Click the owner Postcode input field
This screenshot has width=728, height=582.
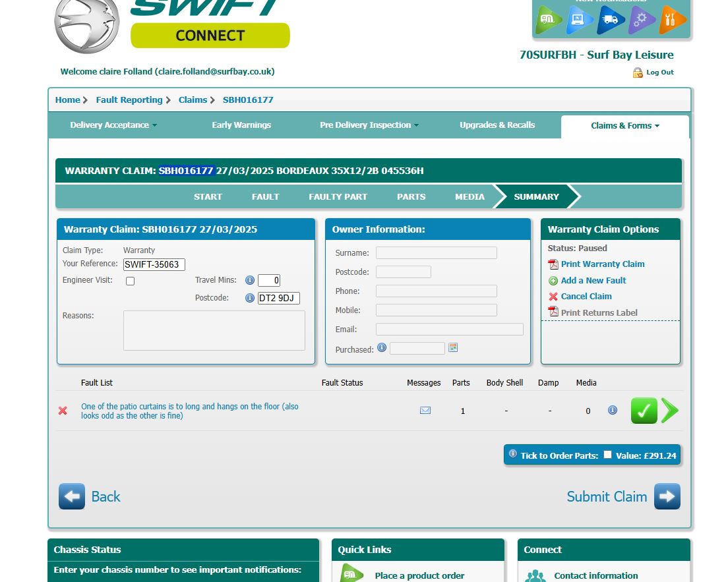(x=404, y=272)
